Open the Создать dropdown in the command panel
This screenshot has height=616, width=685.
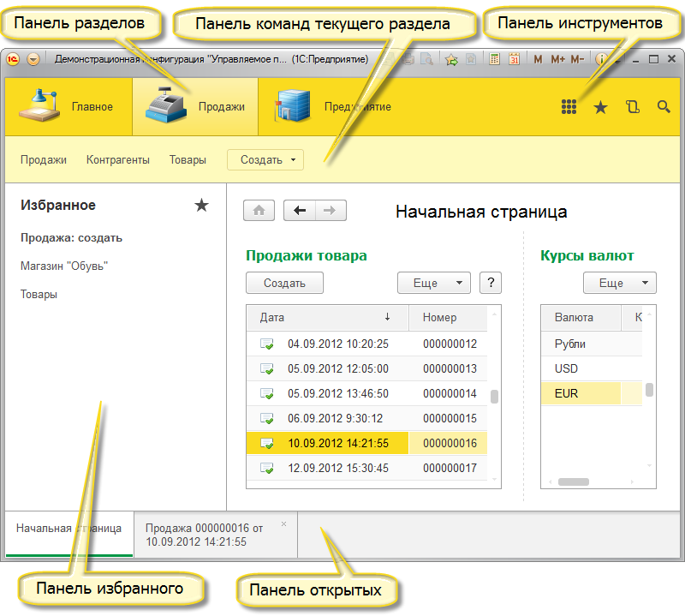(x=265, y=159)
